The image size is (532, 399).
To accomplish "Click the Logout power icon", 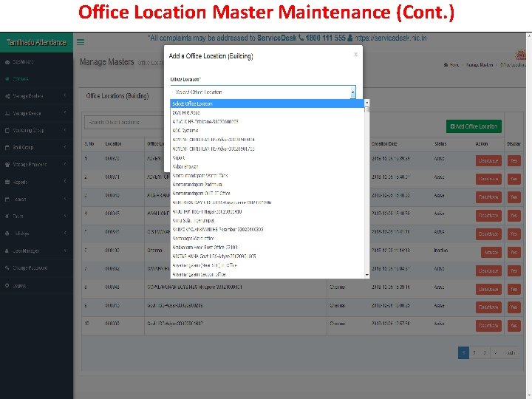I will [x=7, y=285].
